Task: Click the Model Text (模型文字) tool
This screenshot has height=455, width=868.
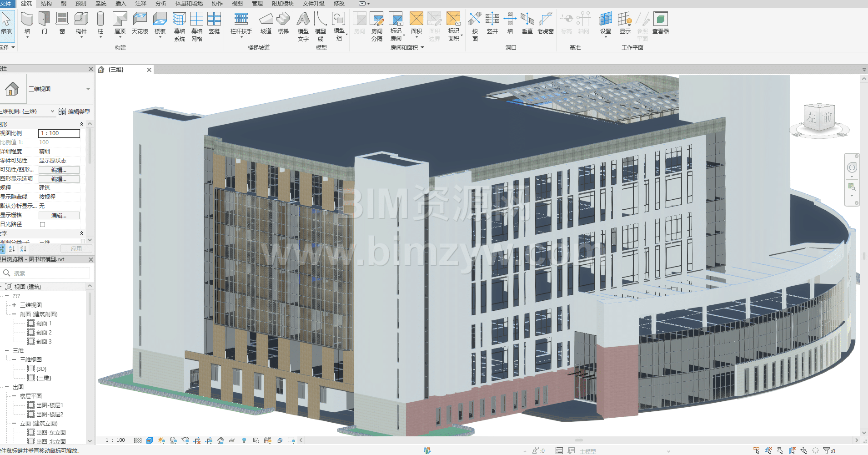Action: pos(303,25)
